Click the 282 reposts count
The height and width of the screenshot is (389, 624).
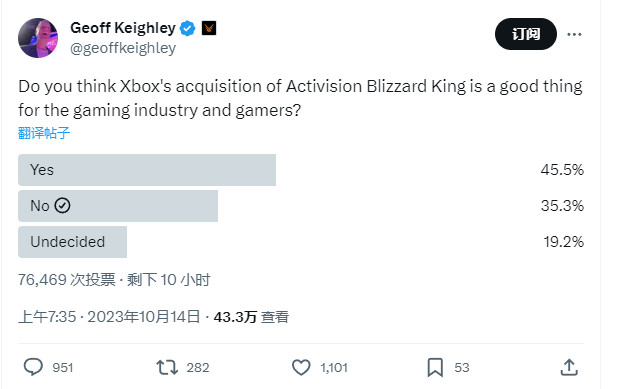[x=198, y=367]
